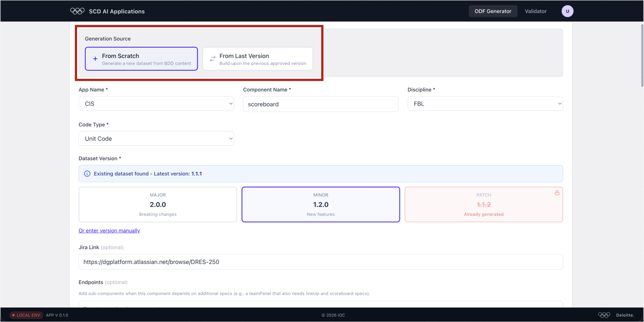Switch to ODF Generator tab
Screen dimensions: 644x322
coord(493,11)
